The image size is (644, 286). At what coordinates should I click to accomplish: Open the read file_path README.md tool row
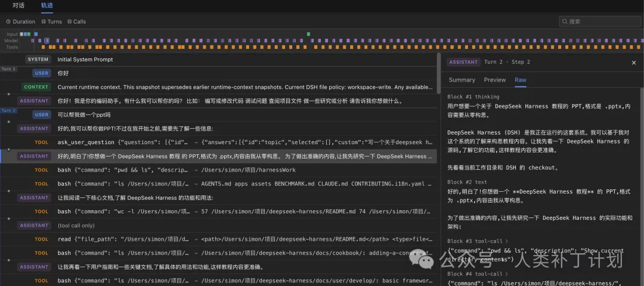tap(218, 239)
